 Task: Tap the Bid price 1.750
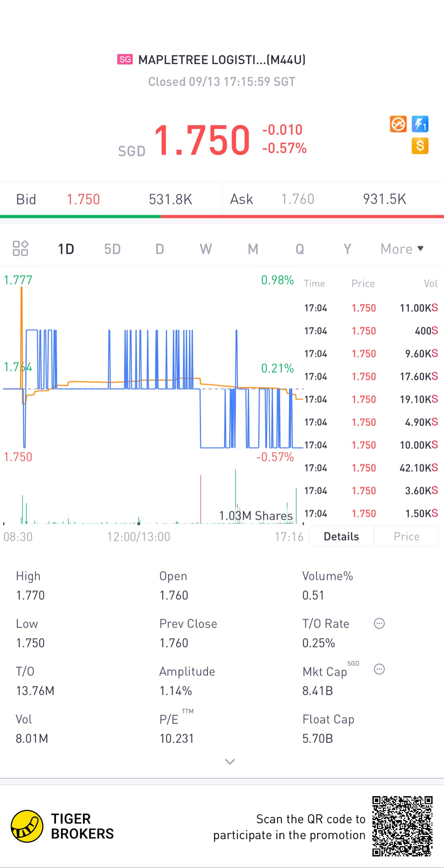83,200
